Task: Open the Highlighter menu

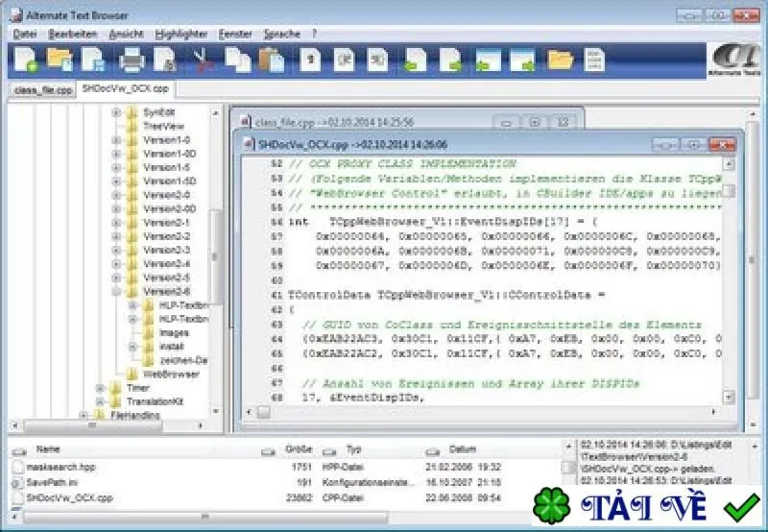Action: click(x=180, y=34)
